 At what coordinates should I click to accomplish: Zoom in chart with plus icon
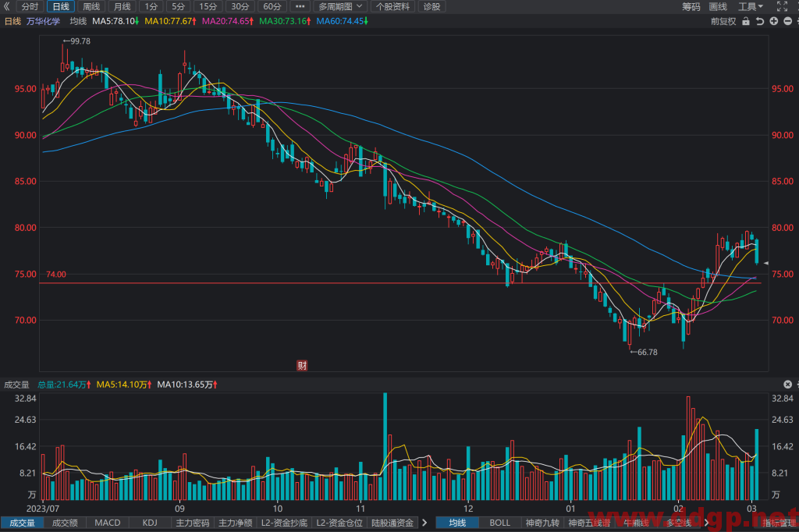tap(773, 21)
